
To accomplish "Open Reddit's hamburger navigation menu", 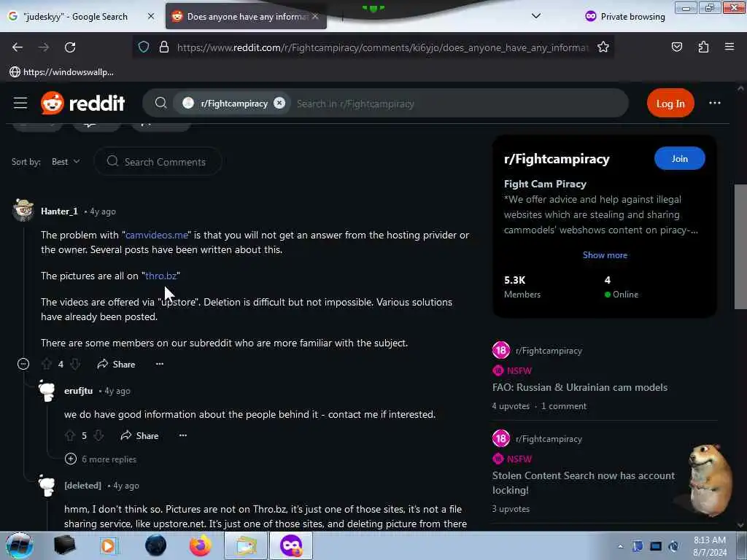I will 20,103.
